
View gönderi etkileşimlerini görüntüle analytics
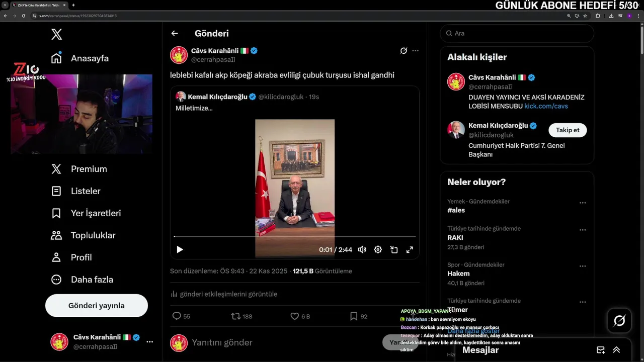click(224, 294)
